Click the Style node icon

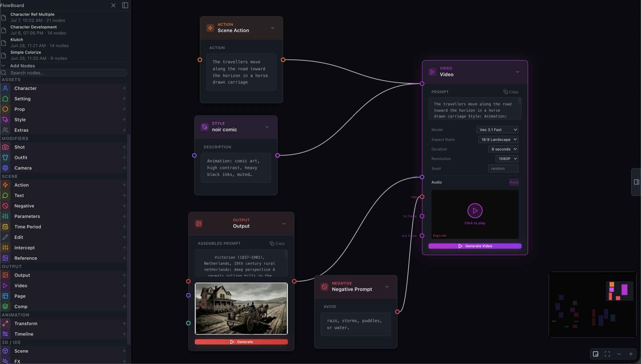pyautogui.click(x=5, y=120)
